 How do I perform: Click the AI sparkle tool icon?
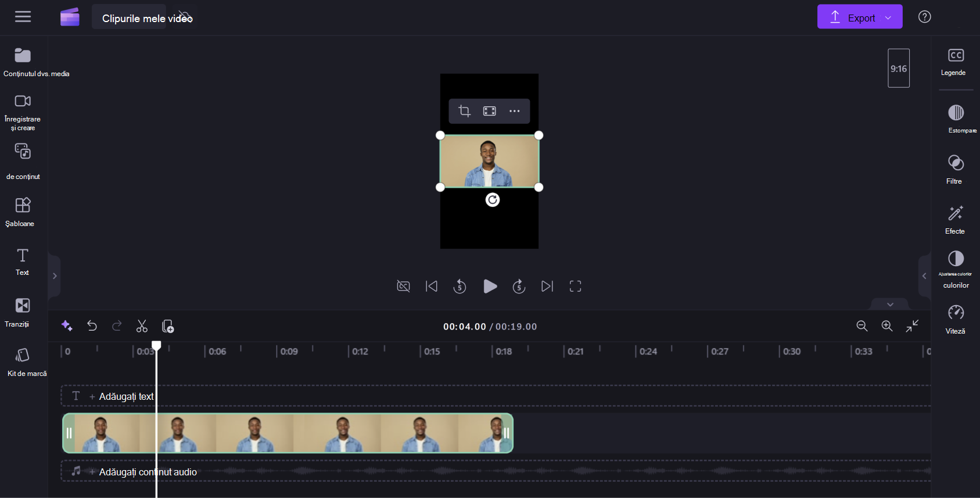(x=67, y=326)
